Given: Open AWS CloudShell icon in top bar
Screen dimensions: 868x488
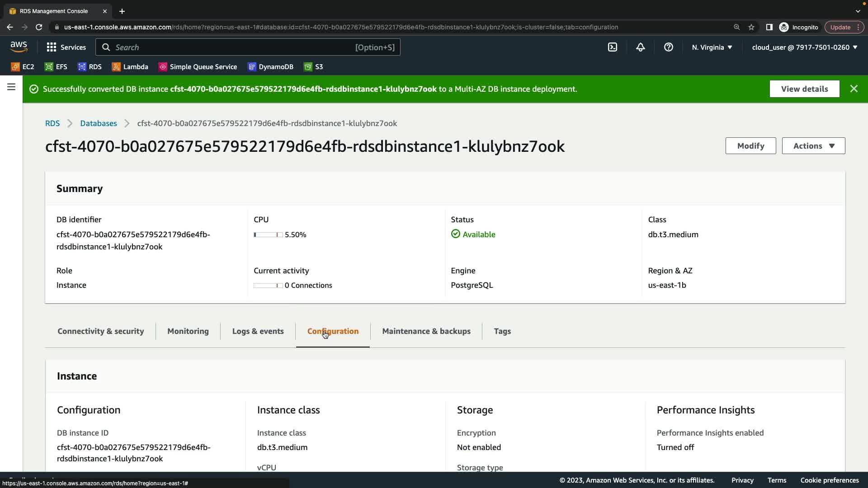Looking at the screenshot, I should click(613, 47).
